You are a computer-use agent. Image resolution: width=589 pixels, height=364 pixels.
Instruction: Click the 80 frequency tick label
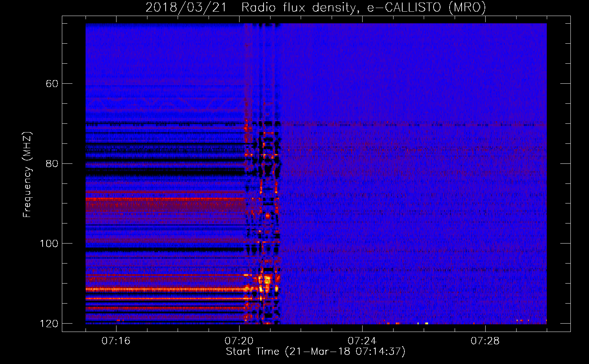pos(52,163)
